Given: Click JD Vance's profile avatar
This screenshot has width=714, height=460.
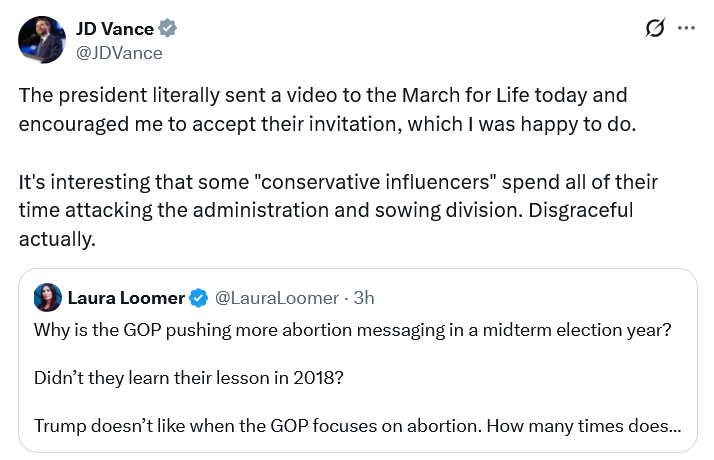Looking at the screenshot, I should 42,39.
